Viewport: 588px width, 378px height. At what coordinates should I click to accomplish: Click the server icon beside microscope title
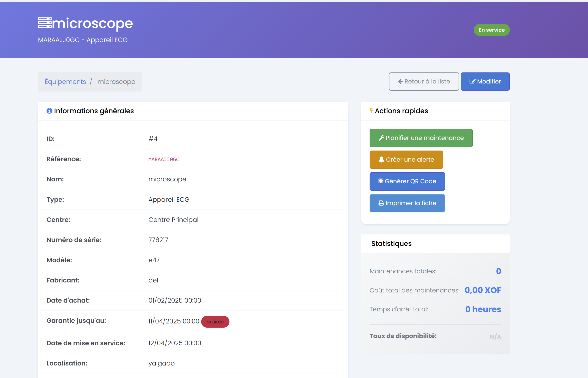pos(45,23)
